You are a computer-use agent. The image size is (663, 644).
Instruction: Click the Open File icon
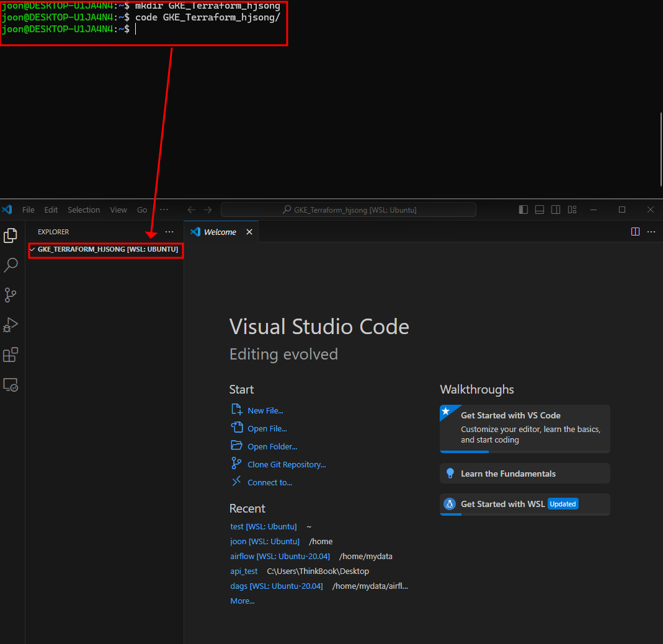pos(237,427)
